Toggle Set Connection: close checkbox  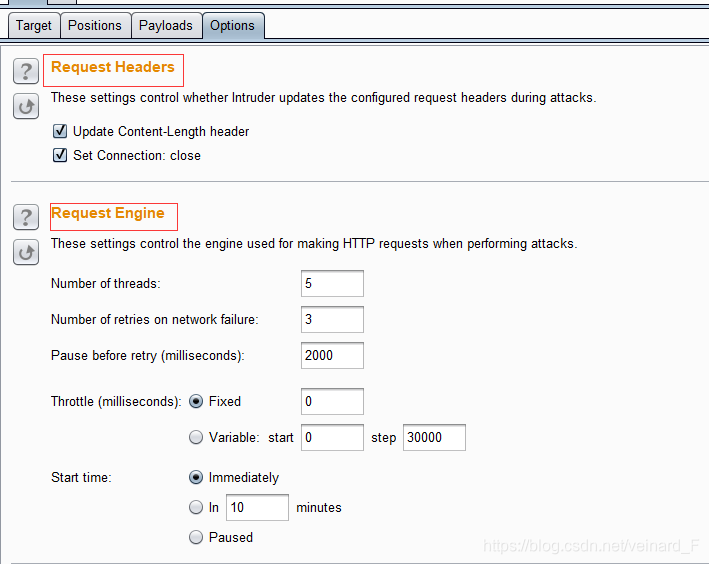[x=60, y=155]
